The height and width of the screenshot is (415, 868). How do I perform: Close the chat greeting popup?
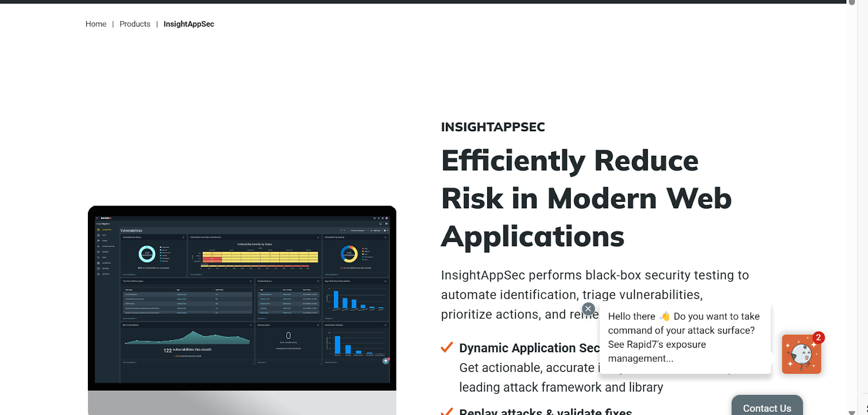[588, 309]
